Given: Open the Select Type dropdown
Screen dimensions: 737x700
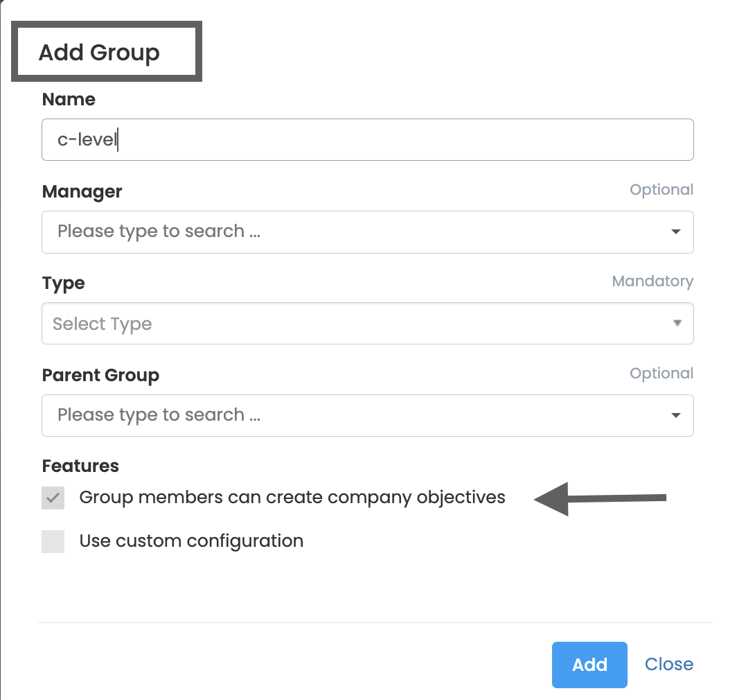Looking at the screenshot, I should [353, 324].
